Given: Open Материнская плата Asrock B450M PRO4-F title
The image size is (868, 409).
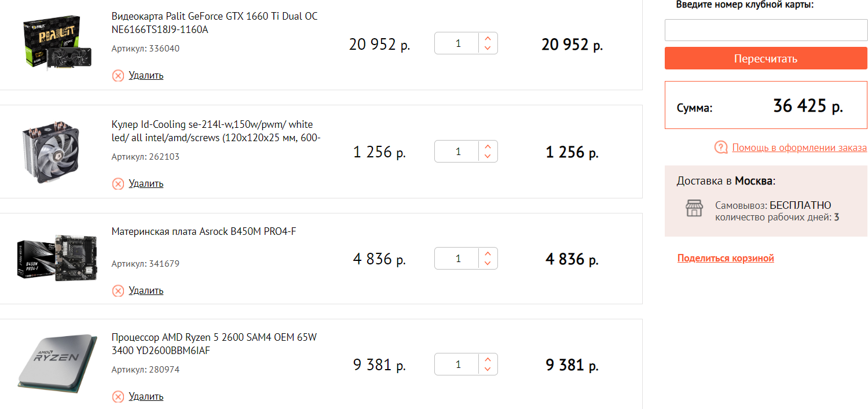Looking at the screenshot, I should [204, 231].
